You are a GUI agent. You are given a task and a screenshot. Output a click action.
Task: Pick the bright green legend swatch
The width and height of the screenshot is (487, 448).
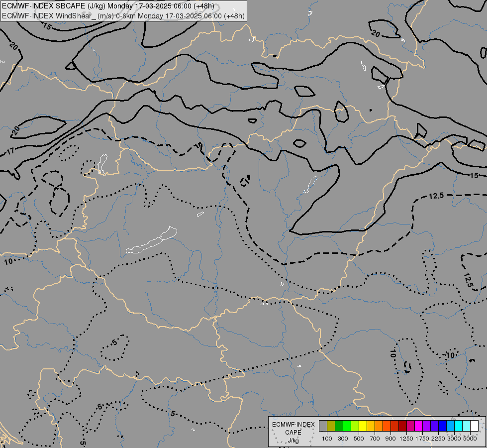(347, 426)
